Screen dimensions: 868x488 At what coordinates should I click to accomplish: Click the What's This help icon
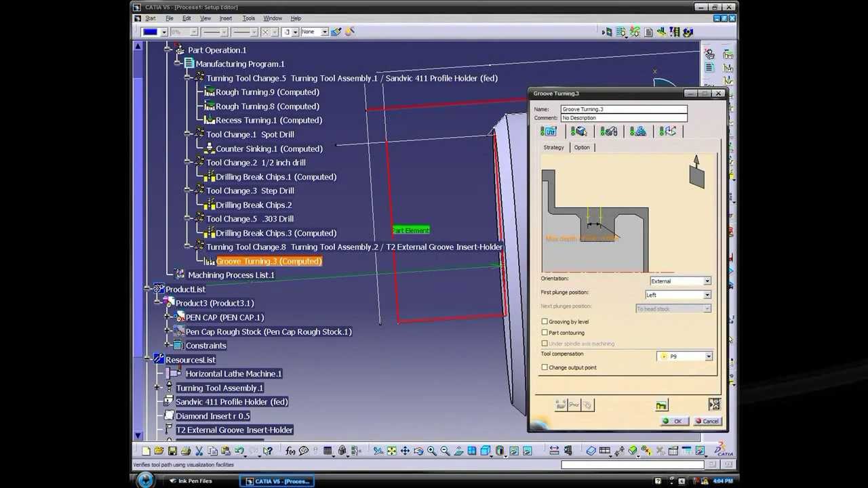pos(268,451)
